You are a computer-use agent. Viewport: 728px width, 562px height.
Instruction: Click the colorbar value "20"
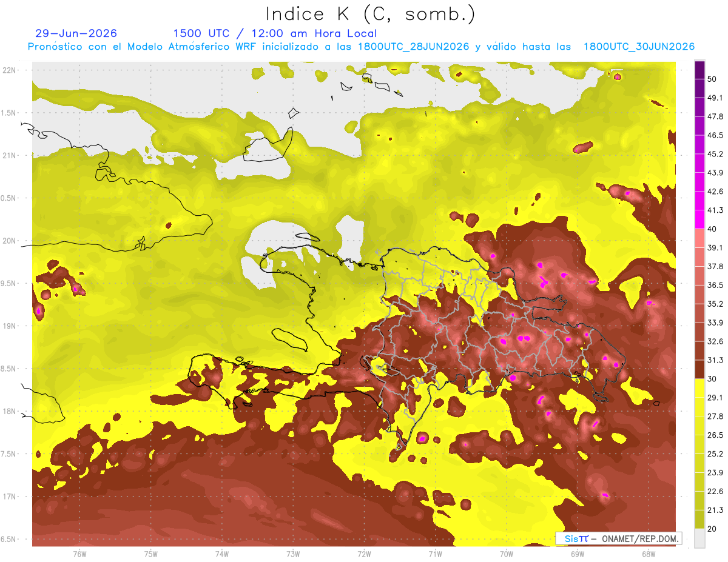pos(712,529)
